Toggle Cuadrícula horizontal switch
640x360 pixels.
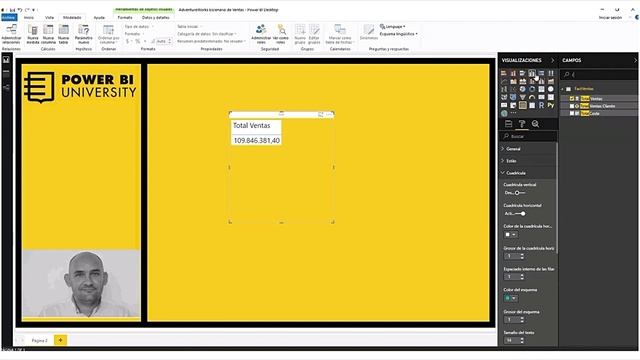click(520, 213)
